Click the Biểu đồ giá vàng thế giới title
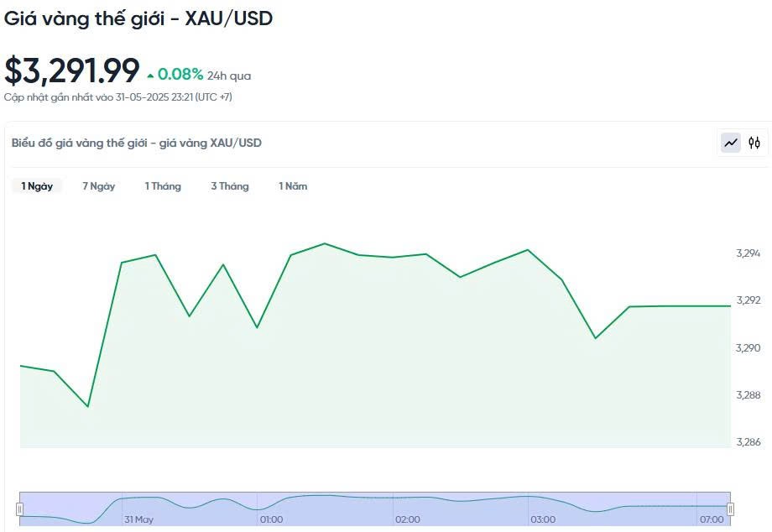 tap(137, 143)
